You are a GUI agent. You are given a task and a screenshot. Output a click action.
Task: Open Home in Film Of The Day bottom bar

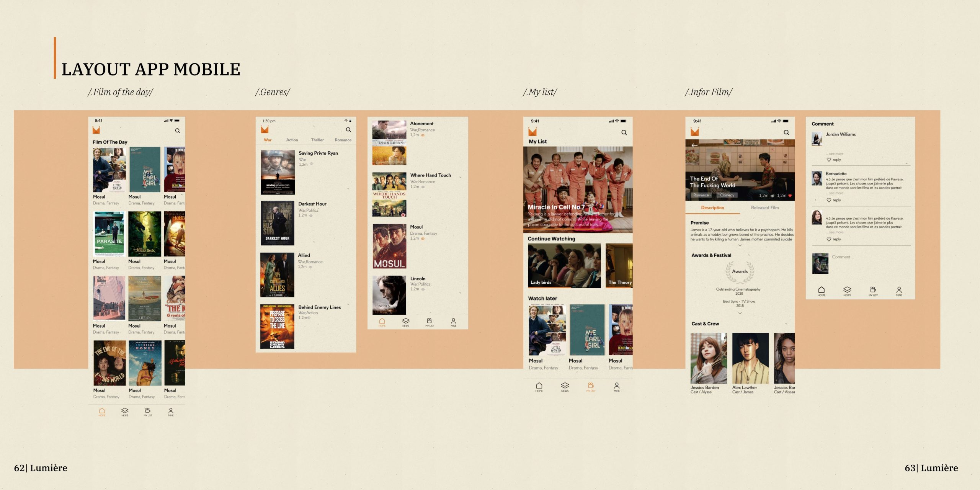coord(102,412)
